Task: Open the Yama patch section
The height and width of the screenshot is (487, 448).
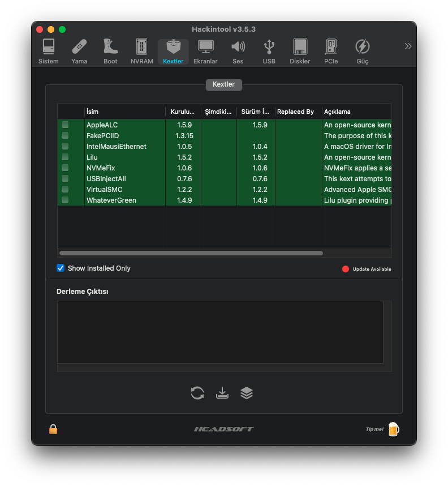Action: (79, 51)
